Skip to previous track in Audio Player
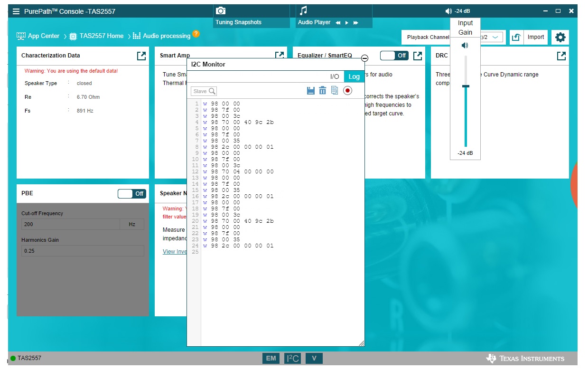This screenshot has height=370, width=588. (x=338, y=22)
